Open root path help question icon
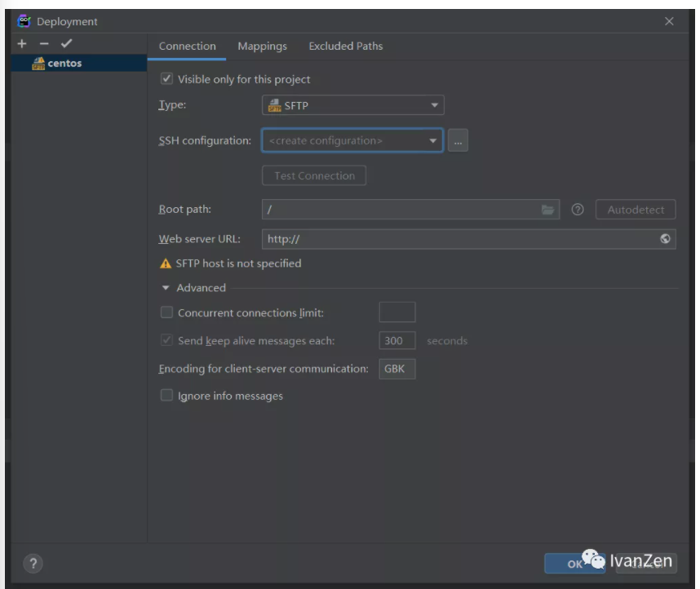The height and width of the screenshot is (589, 700). pos(578,210)
